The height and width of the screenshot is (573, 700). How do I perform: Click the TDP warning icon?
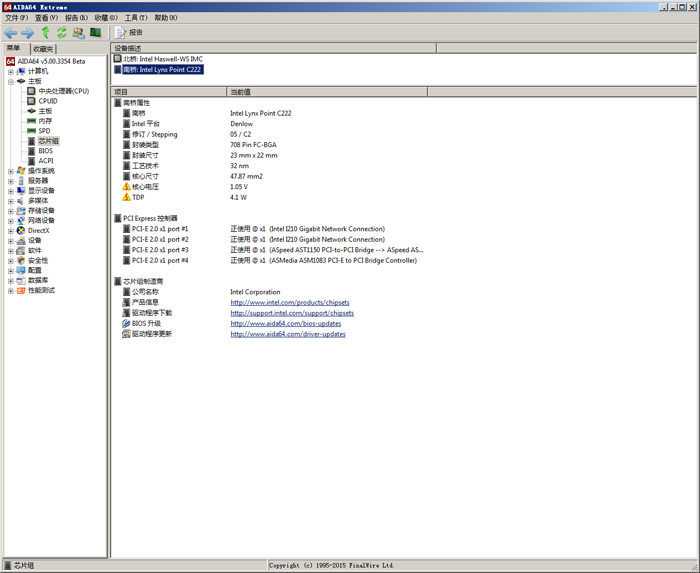126,197
